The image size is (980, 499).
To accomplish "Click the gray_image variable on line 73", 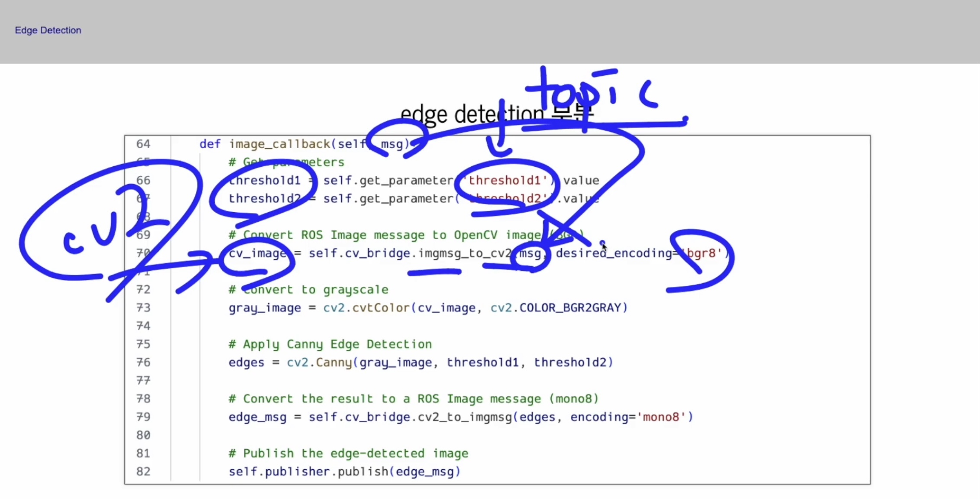I will [x=265, y=308].
